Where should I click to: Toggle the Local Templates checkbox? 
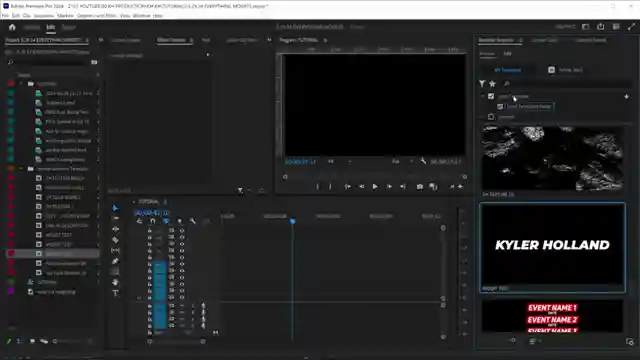point(491,96)
